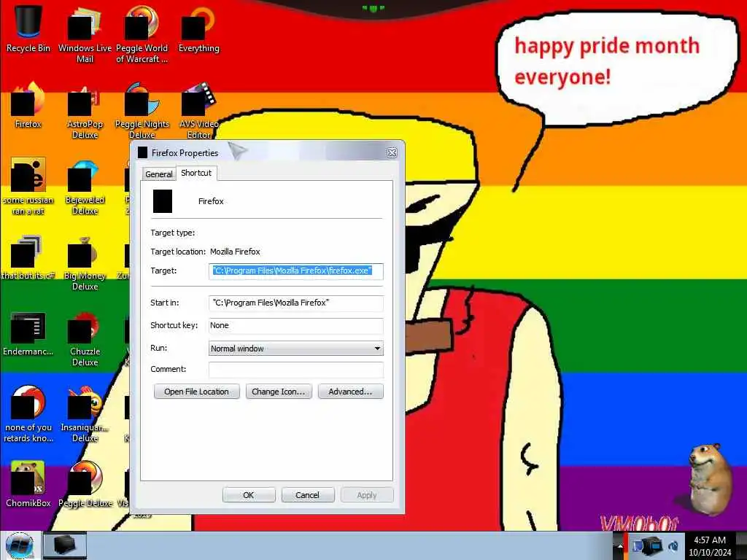Open the taskbar clock showing 4:57 AM
The image size is (747, 560).
[710, 546]
